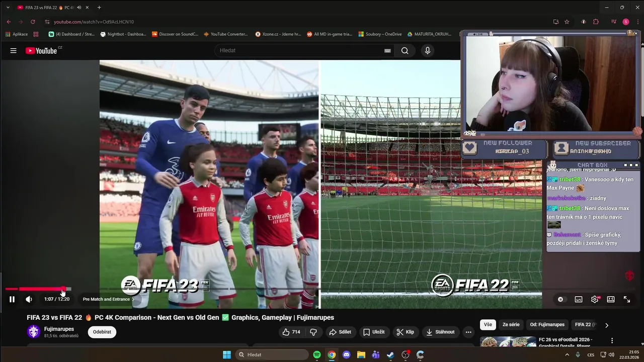The height and width of the screenshot is (362, 644).
Task: Open the YouTube hamburger guide menu
Action: (x=14, y=50)
